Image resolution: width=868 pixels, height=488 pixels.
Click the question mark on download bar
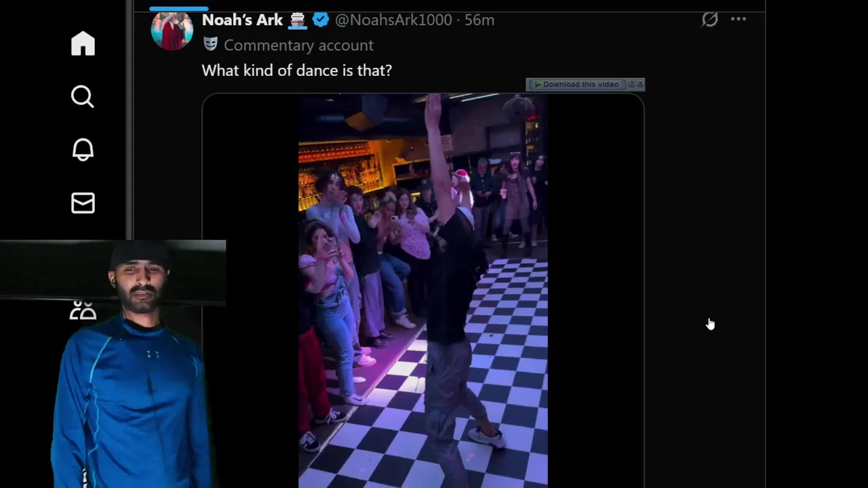(631, 84)
